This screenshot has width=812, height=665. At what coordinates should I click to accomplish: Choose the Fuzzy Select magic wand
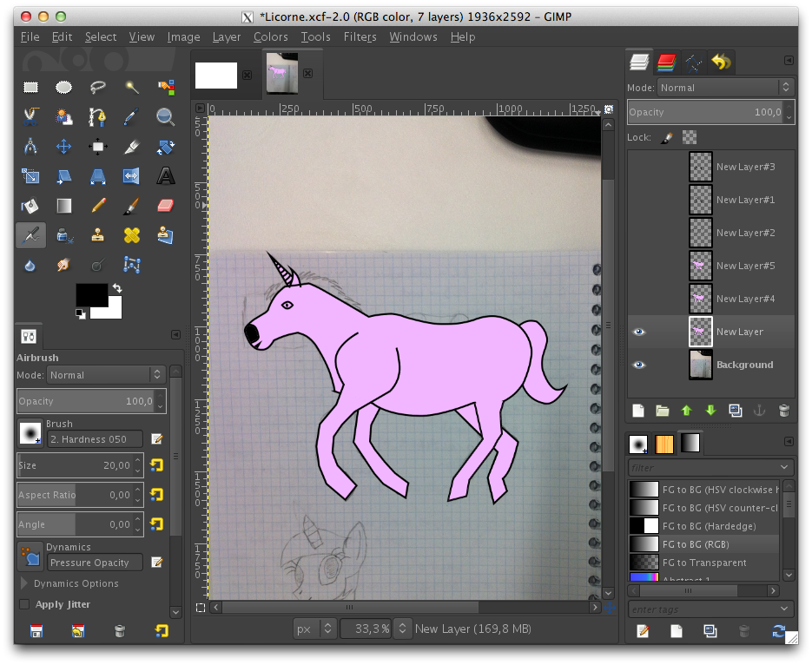pyautogui.click(x=131, y=87)
